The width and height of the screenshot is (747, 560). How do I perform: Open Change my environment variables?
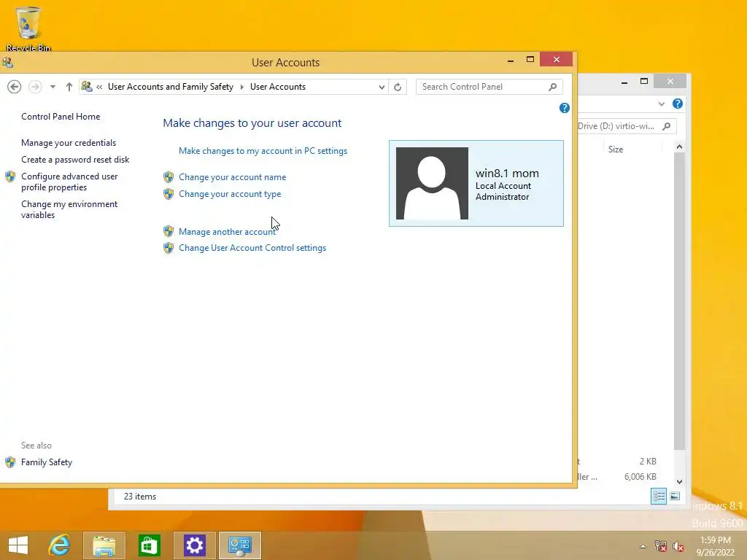[69, 209]
